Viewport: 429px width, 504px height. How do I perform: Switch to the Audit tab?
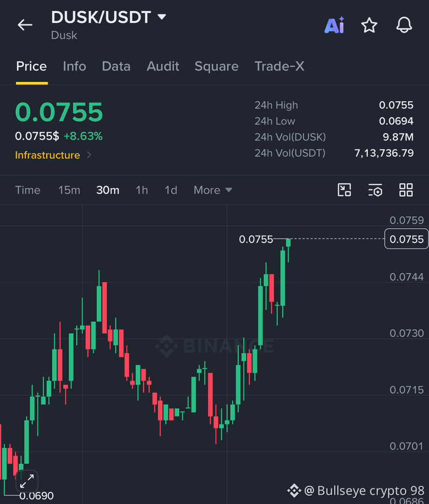click(163, 66)
